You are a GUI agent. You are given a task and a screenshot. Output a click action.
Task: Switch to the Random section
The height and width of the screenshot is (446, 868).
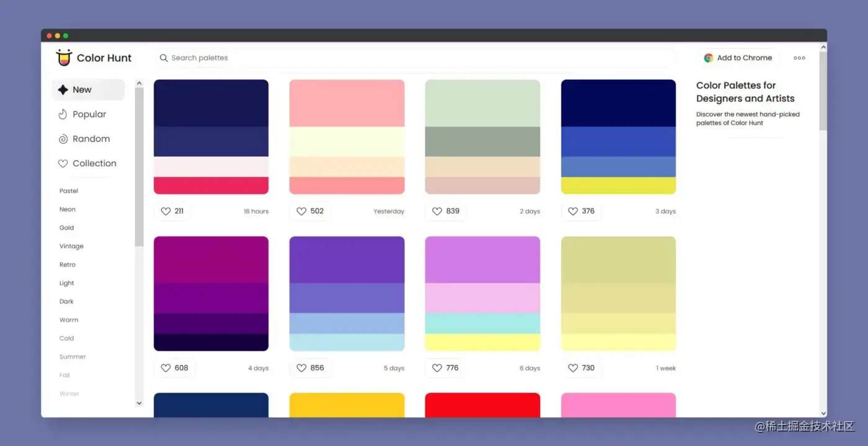coord(84,139)
